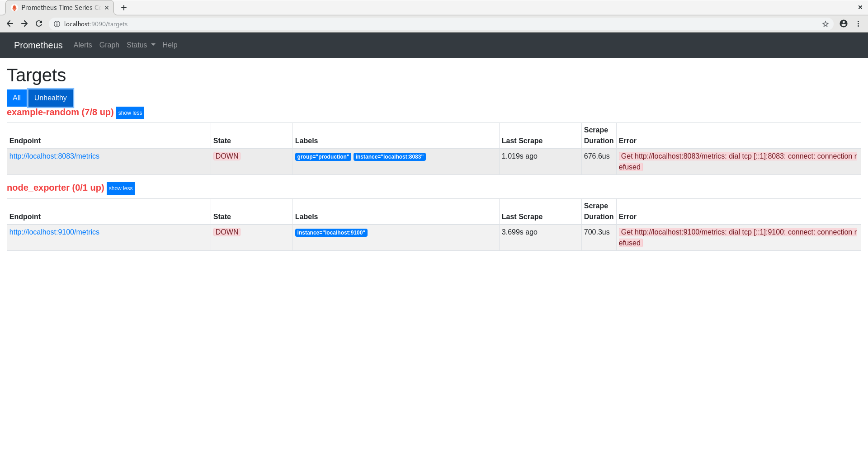
Task: Click the instance="localhost:9100" label badge
Action: 331,233
